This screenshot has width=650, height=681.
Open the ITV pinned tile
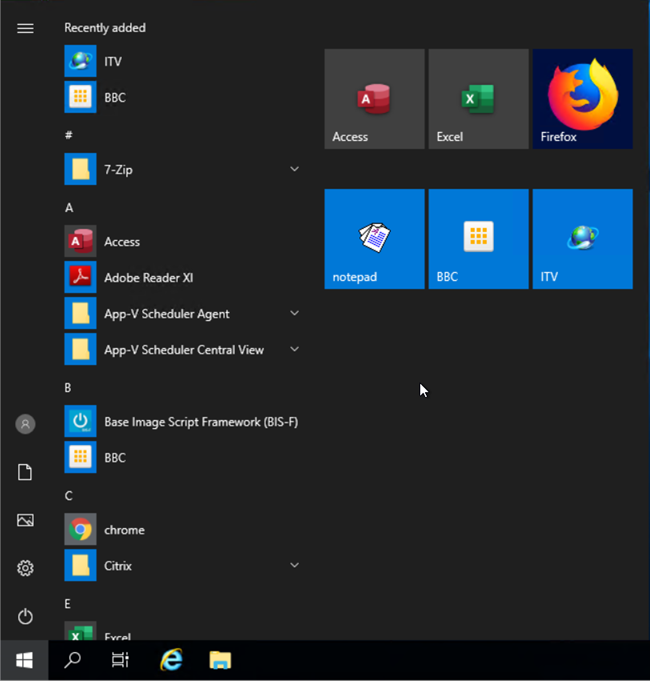point(583,239)
